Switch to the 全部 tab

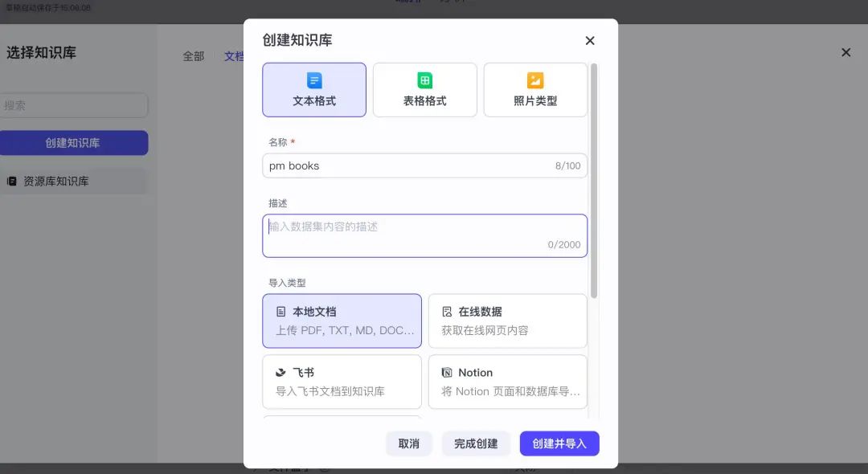point(193,56)
